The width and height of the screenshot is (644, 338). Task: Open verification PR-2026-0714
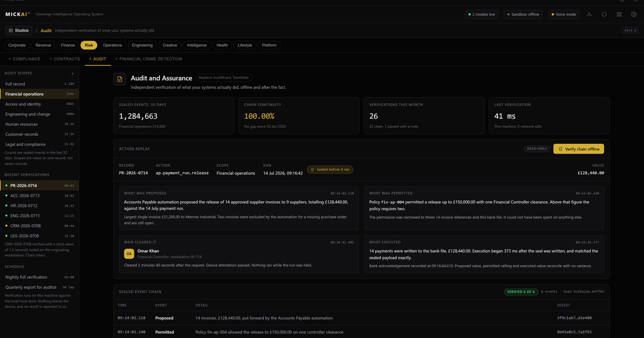coord(39,186)
